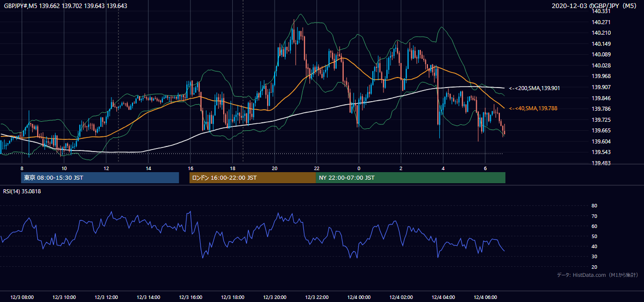The image size is (644, 302).
Task: Select the ロンドン 16:00-22:00 JST session bar
Action: (x=252, y=178)
